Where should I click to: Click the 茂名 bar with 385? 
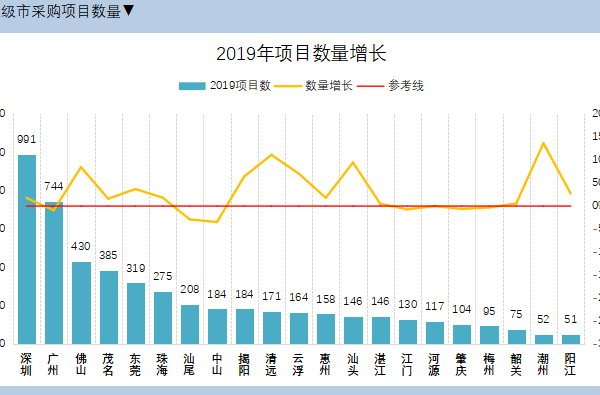[109, 307]
